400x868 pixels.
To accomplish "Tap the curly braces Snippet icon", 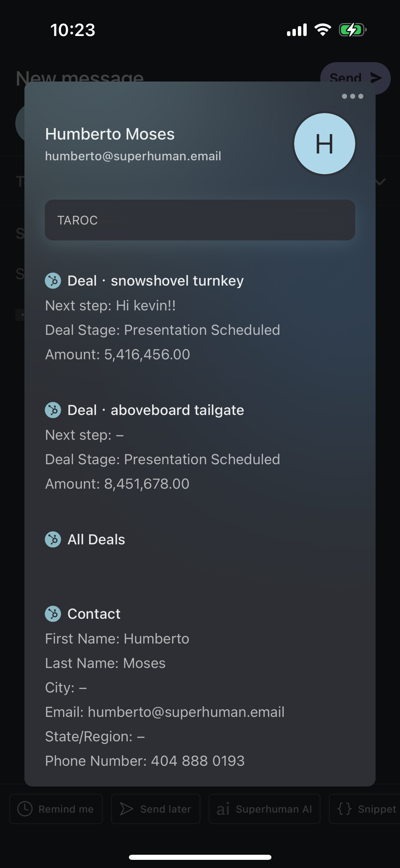I will click(x=344, y=809).
